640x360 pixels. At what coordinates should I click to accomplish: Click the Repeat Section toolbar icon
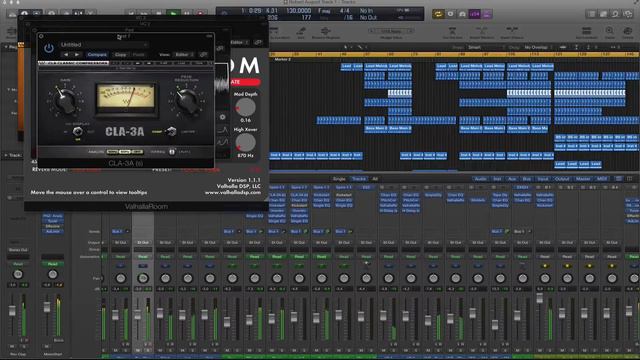[x=482, y=32]
